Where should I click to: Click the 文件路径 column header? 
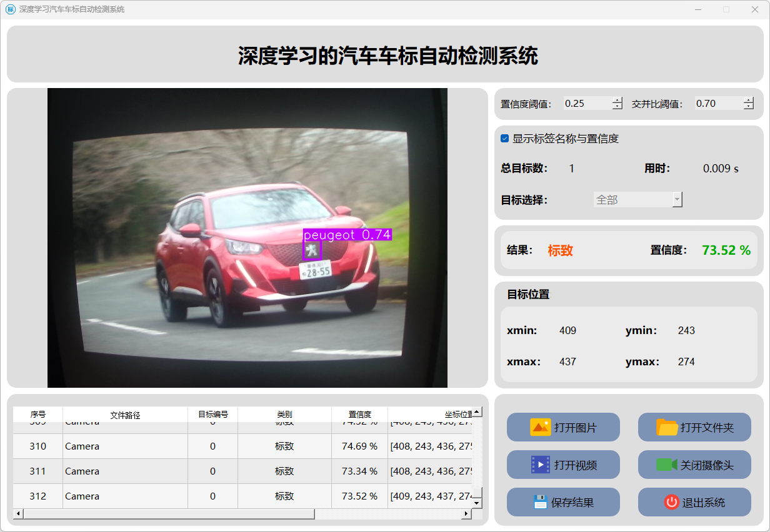click(125, 415)
